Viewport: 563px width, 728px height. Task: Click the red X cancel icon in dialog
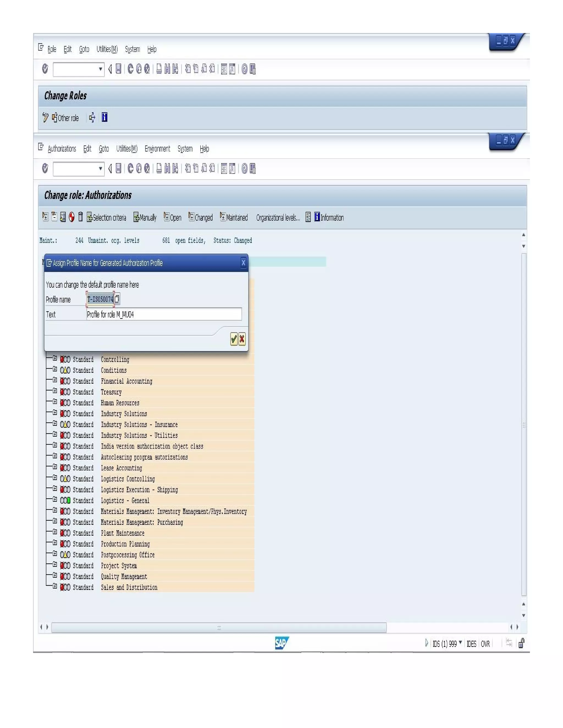[x=242, y=339]
